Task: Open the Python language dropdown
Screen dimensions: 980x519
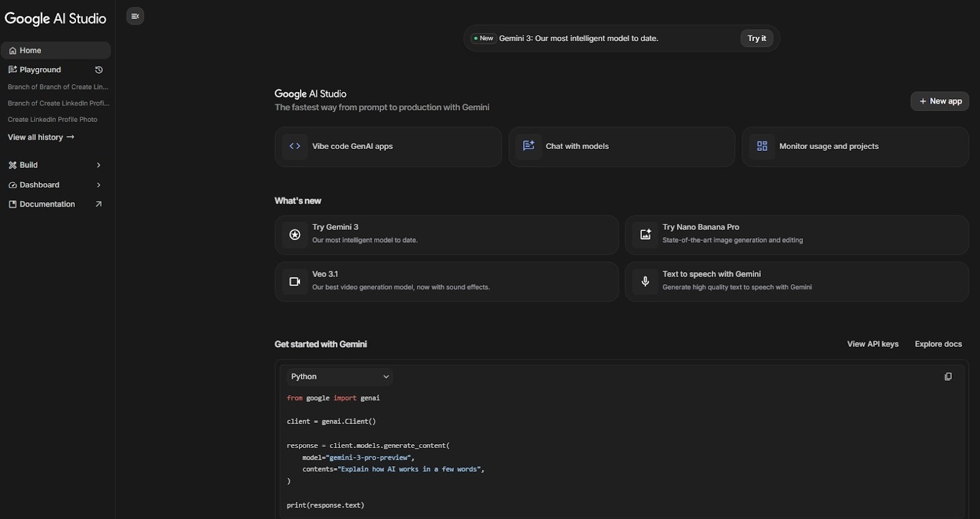Action: tap(340, 377)
